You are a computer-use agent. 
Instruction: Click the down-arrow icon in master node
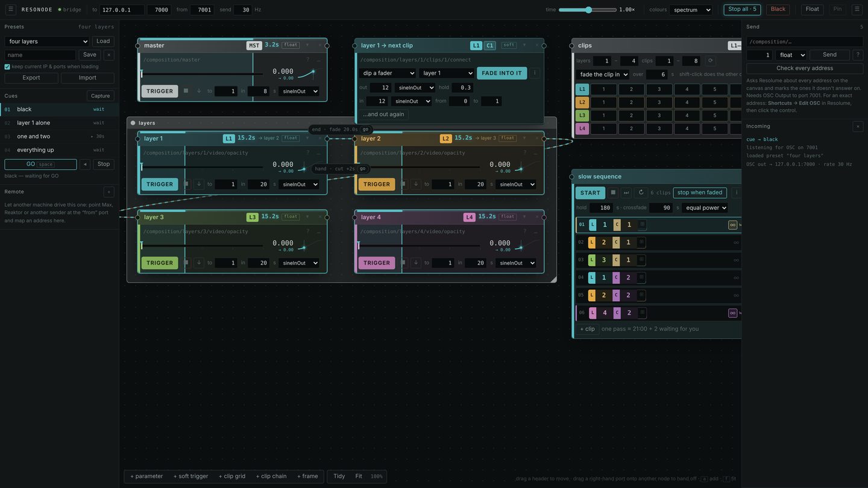tap(199, 91)
